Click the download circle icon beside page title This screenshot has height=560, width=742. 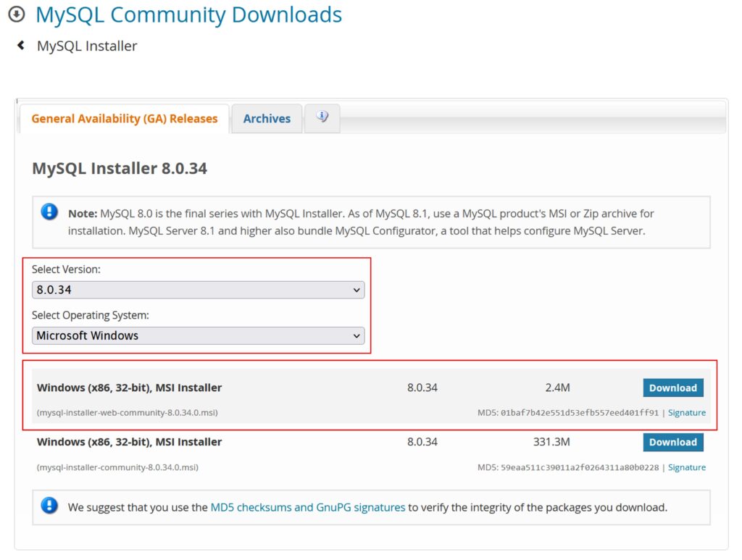pyautogui.click(x=16, y=14)
